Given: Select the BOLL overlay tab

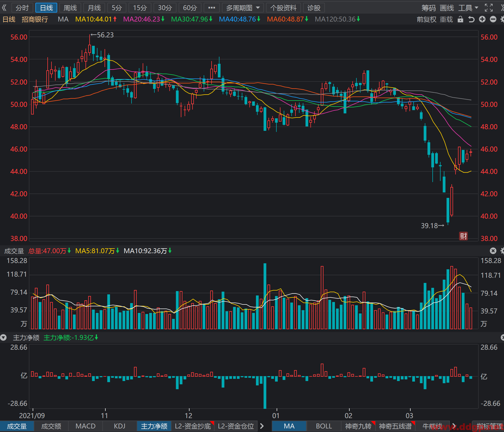Looking at the screenshot, I should (x=324, y=426).
